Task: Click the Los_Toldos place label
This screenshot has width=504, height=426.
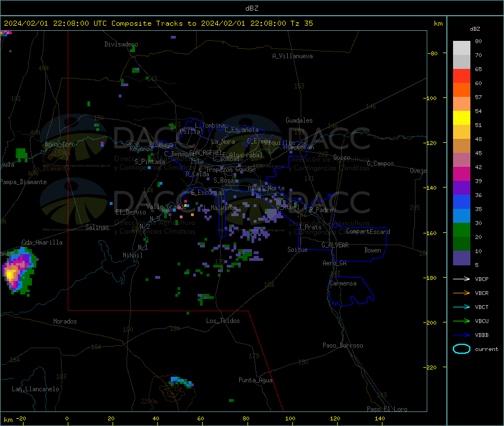Action: (223, 321)
